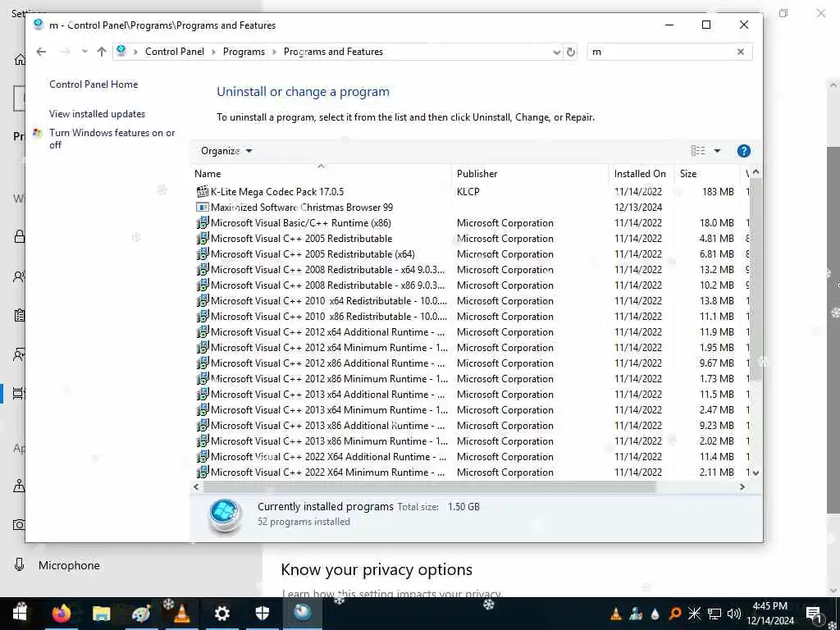Click Microphone in Settings sidebar
The width and height of the screenshot is (840, 630).
(69, 565)
